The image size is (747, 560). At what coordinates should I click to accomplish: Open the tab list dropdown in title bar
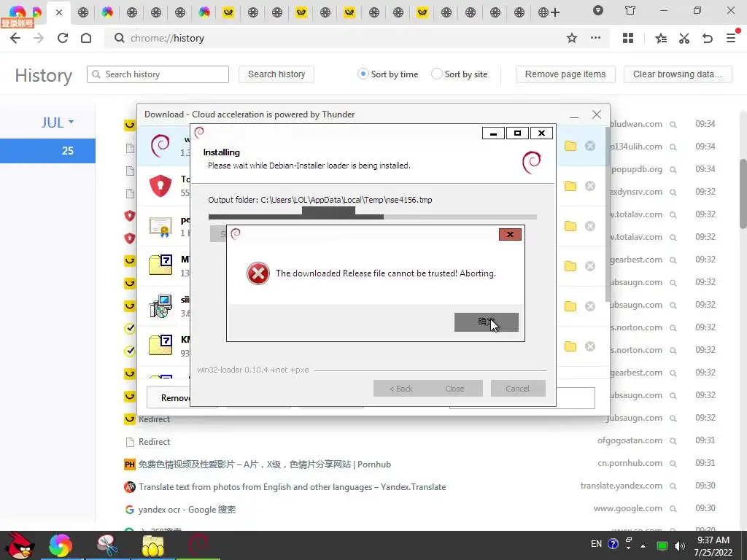pos(598,10)
